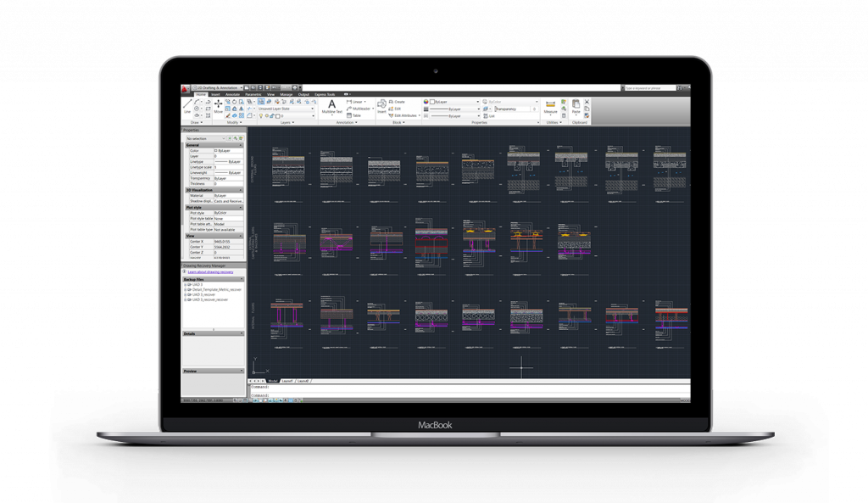This screenshot has height=503, width=868.
Task: Switch to the View ribbon tab
Action: tap(270, 95)
